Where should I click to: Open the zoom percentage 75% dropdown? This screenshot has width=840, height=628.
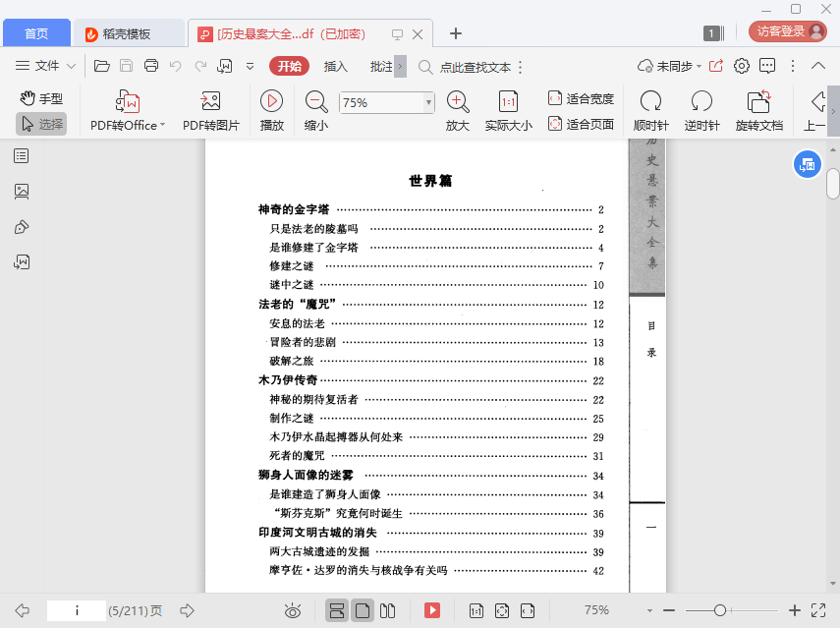[x=428, y=102]
